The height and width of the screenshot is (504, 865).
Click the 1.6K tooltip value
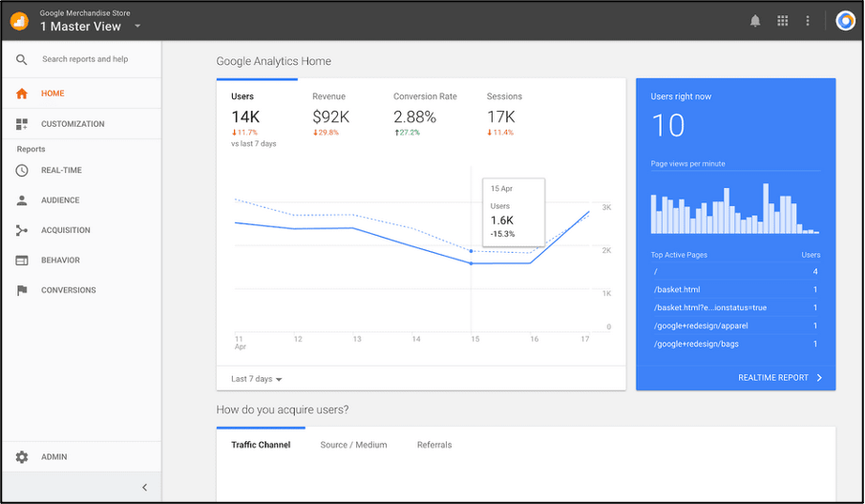(502, 220)
